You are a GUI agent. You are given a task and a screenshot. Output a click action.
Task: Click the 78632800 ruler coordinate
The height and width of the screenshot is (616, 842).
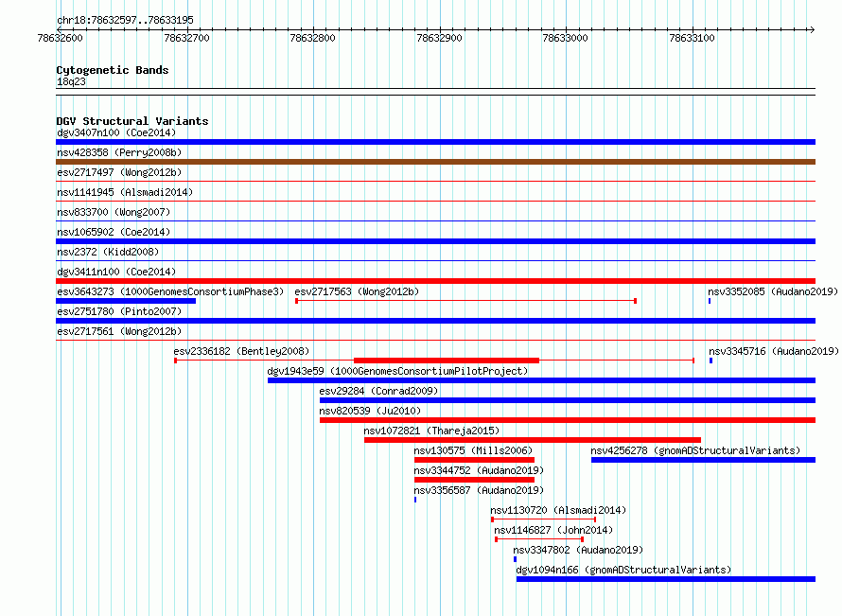coord(312,38)
